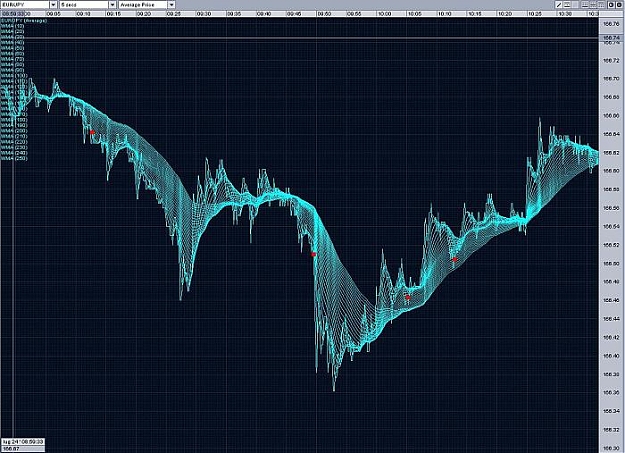
Task: Click the red marker near 09:10
Action: 92,132
